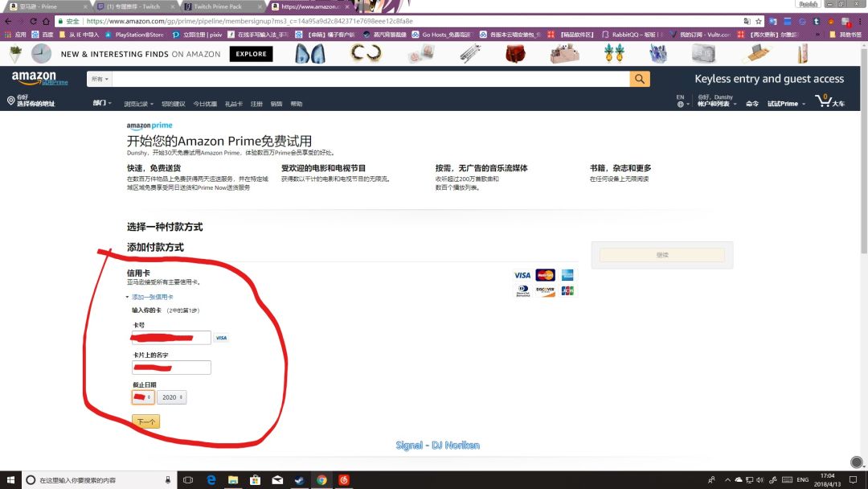Open the expiration month dropdown
Image resolution: width=868 pixels, height=489 pixels.
pos(143,397)
